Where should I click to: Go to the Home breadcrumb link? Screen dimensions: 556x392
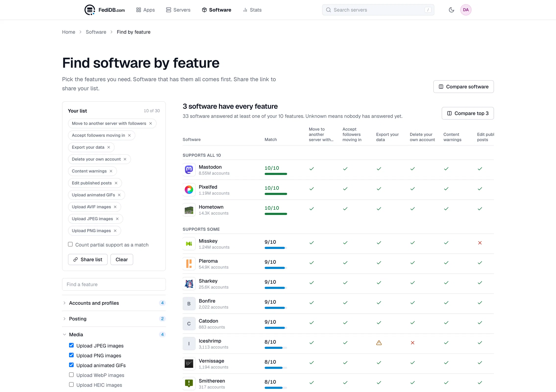point(69,32)
